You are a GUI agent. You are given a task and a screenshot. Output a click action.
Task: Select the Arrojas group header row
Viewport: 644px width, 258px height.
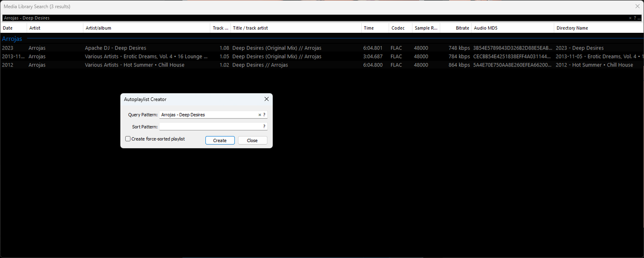322,39
